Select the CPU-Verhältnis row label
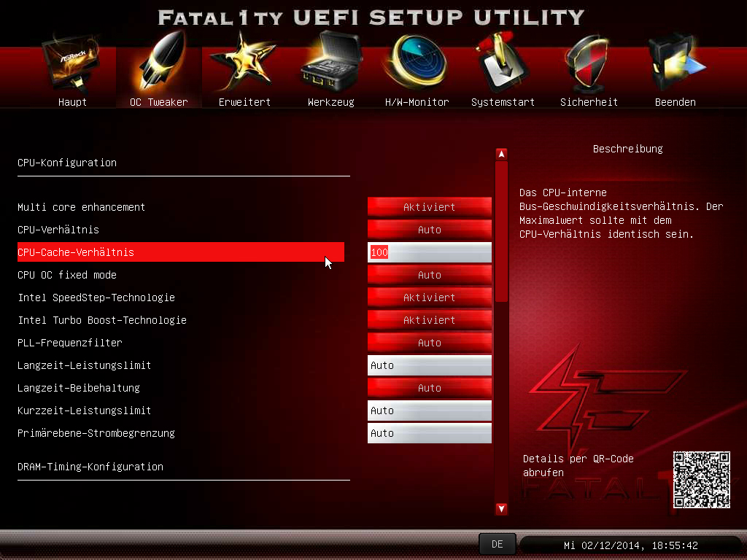Screen dimensions: 747x560 click(58, 230)
